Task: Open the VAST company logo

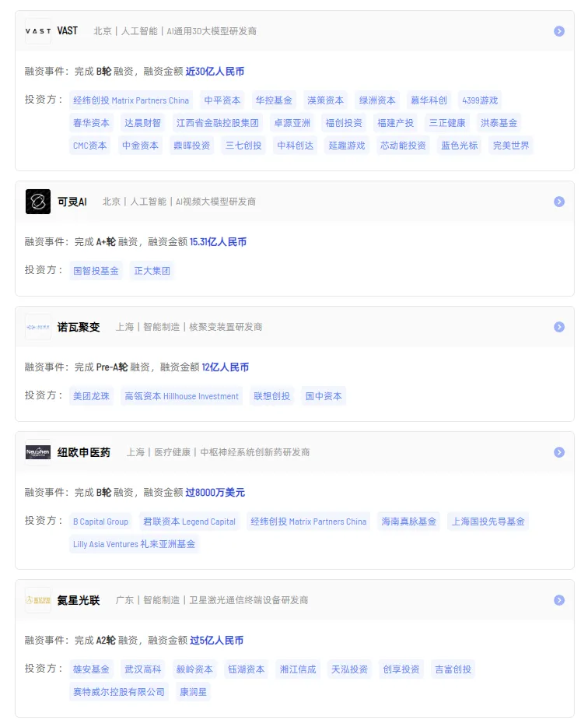Action: pyautogui.click(x=38, y=31)
